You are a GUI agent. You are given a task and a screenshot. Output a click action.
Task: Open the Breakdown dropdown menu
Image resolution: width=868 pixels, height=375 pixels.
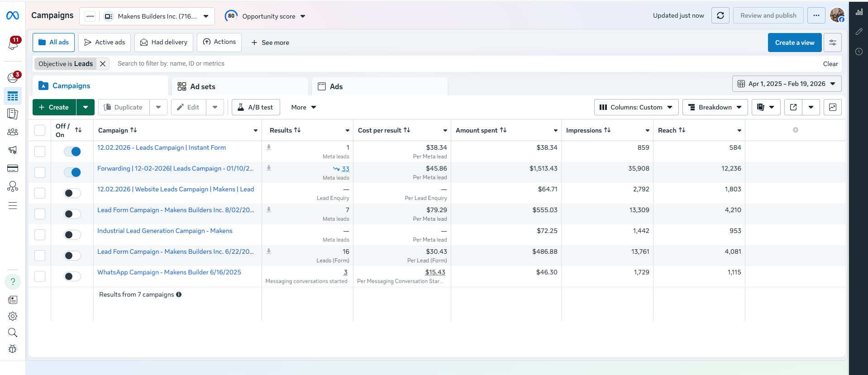(715, 107)
